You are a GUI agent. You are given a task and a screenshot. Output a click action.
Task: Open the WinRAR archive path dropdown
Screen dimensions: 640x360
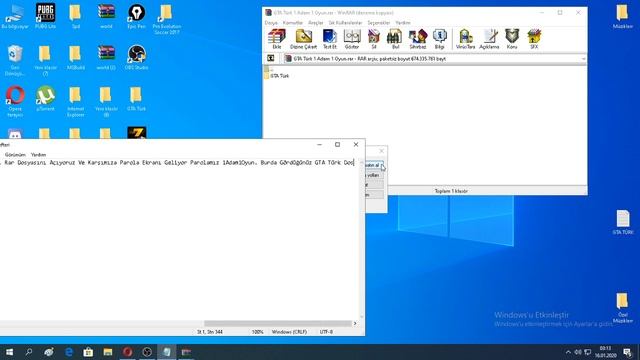click(x=583, y=59)
